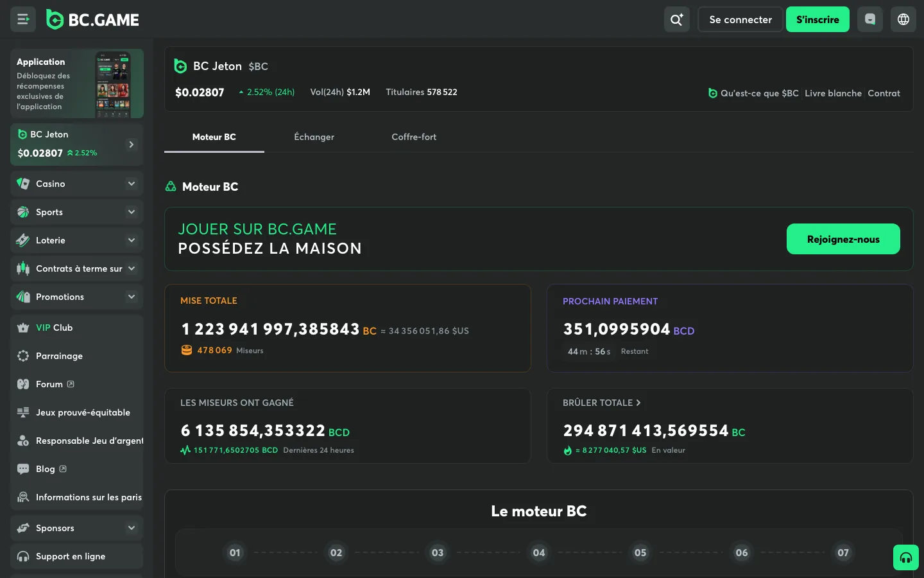Switch to the Coffre-fort tab

click(x=414, y=137)
